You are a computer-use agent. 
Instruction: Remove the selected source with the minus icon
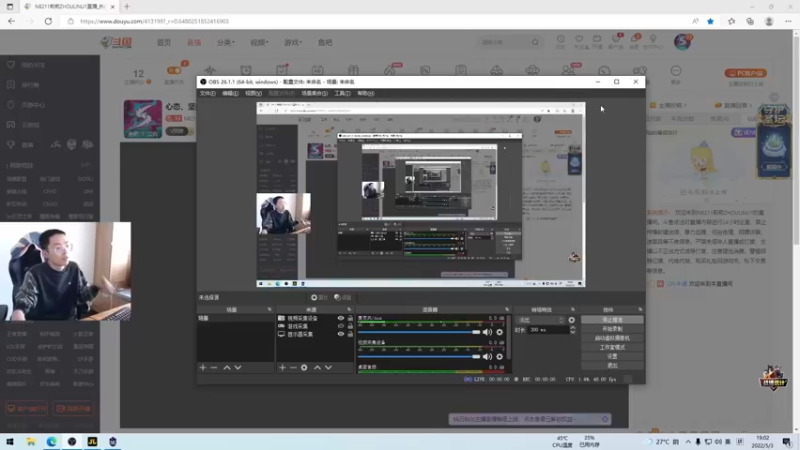coord(293,367)
